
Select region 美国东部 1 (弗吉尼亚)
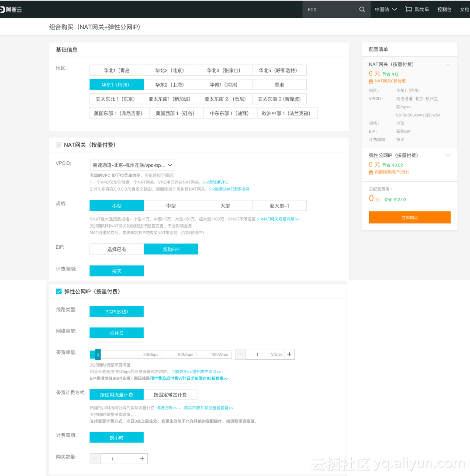pyautogui.click(x=120, y=113)
